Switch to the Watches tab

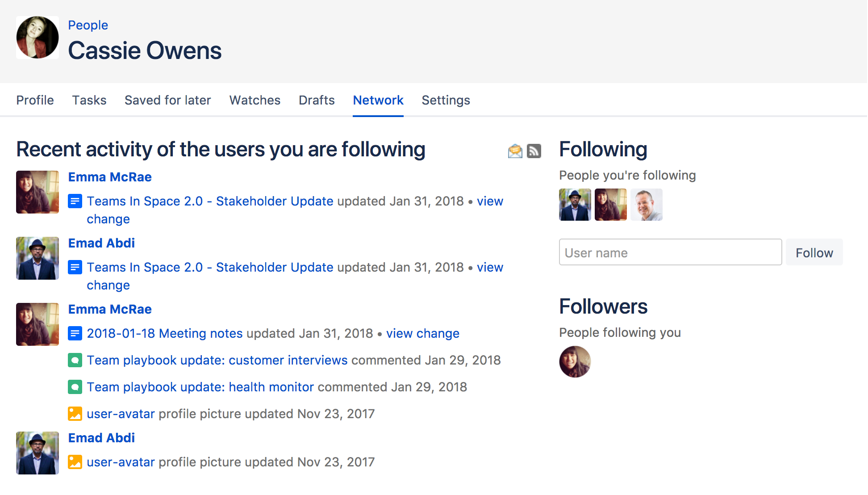pyautogui.click(x=255, y=100)
